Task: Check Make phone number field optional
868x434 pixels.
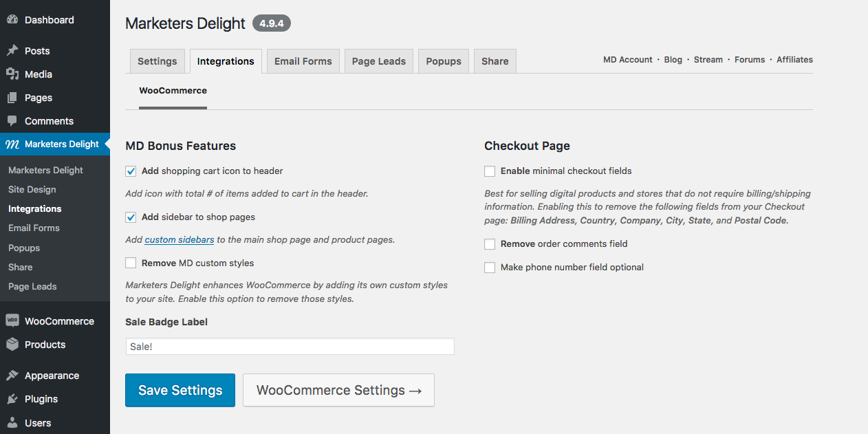Action: tap(490, 268)
